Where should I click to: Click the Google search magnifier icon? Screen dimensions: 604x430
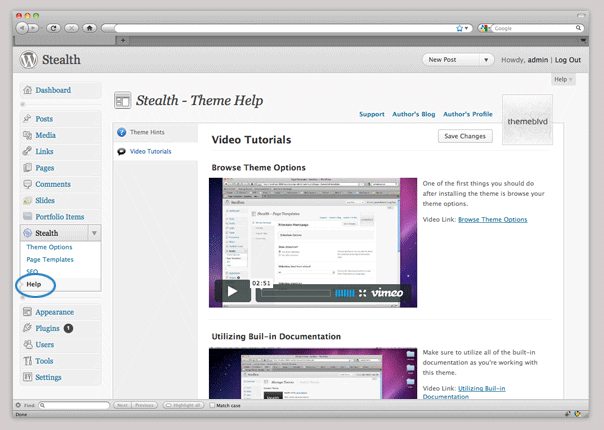[x=578, y=28]
